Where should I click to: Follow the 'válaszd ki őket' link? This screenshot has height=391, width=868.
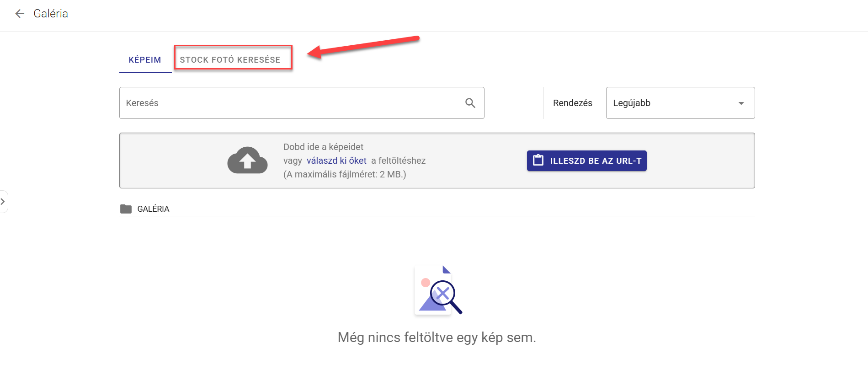(x=336, y=161)
